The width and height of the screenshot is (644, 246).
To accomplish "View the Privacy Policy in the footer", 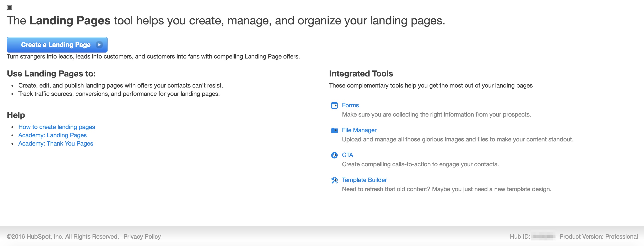I will (142, 237).
